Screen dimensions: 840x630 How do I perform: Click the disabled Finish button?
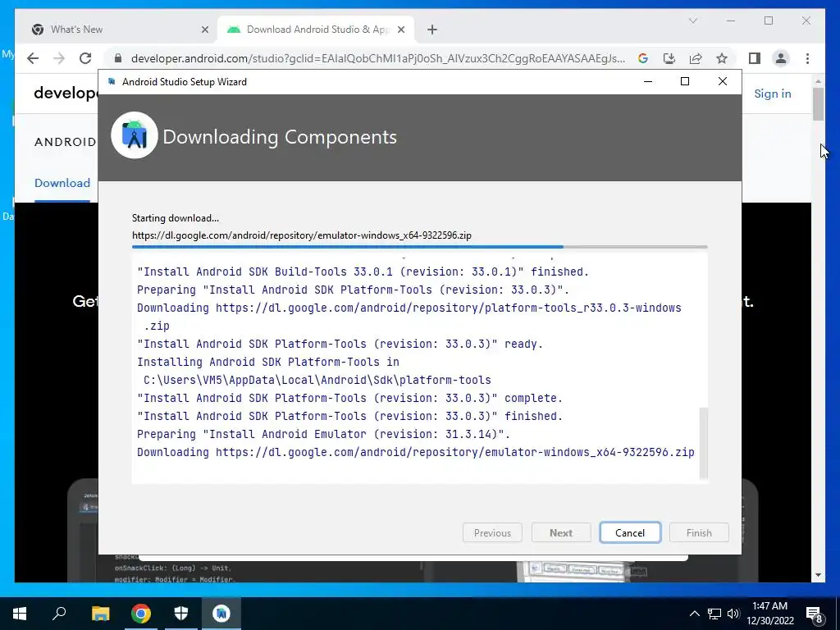coord(699,532)
